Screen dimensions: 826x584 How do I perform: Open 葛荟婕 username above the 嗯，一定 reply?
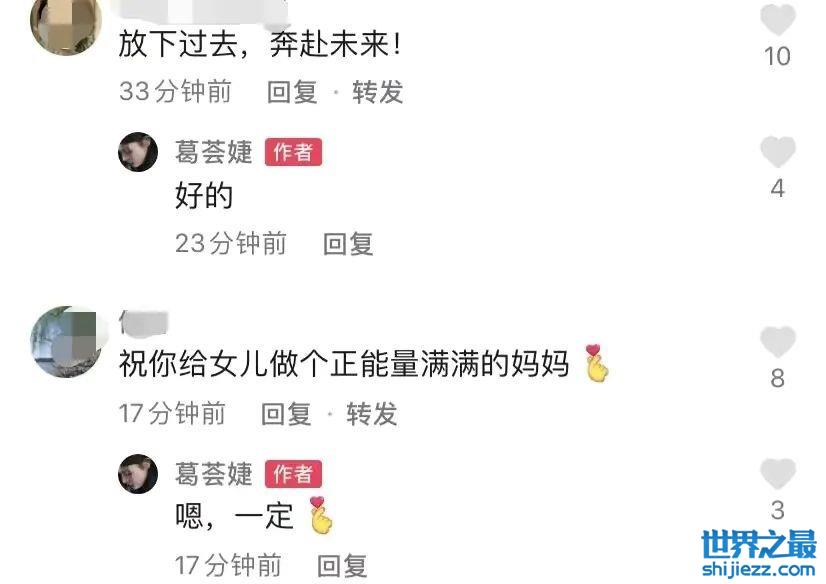(x=213, y=473)
